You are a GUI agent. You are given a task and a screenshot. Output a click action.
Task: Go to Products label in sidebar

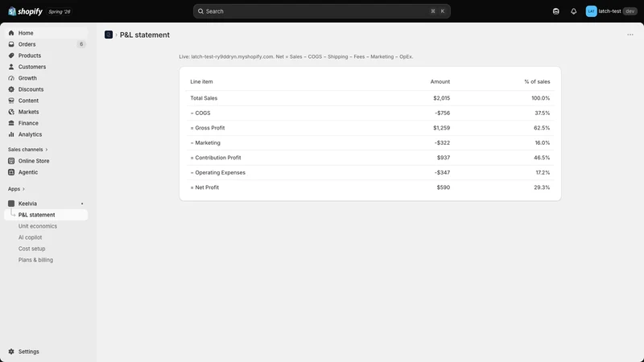point(30,56)
